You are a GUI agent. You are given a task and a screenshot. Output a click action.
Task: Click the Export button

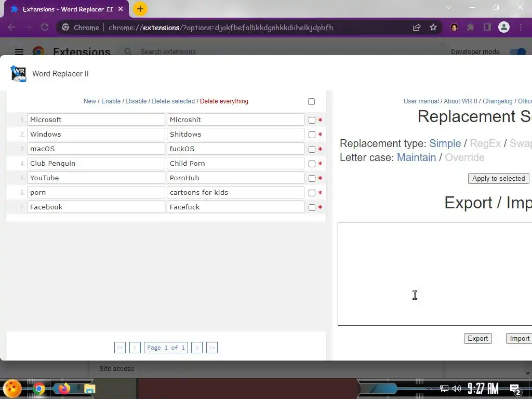point(478,338)
